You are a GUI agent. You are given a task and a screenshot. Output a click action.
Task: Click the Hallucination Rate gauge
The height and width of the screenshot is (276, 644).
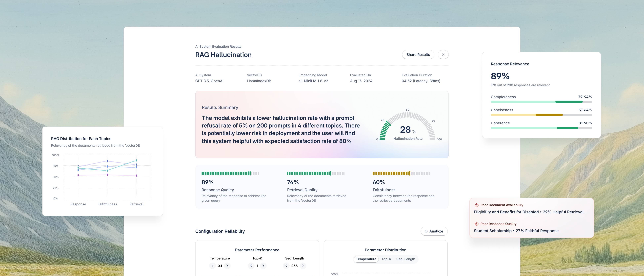pos(408,127)
